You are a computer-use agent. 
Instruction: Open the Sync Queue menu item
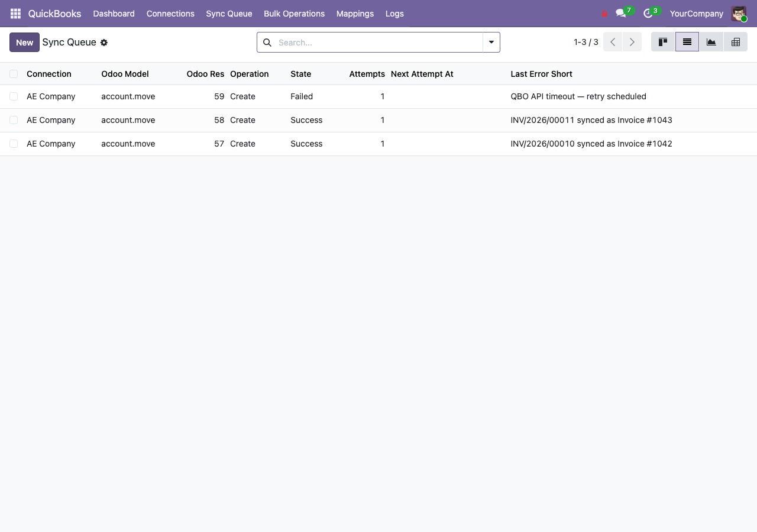pyautogui.click(x=229, y=14)
